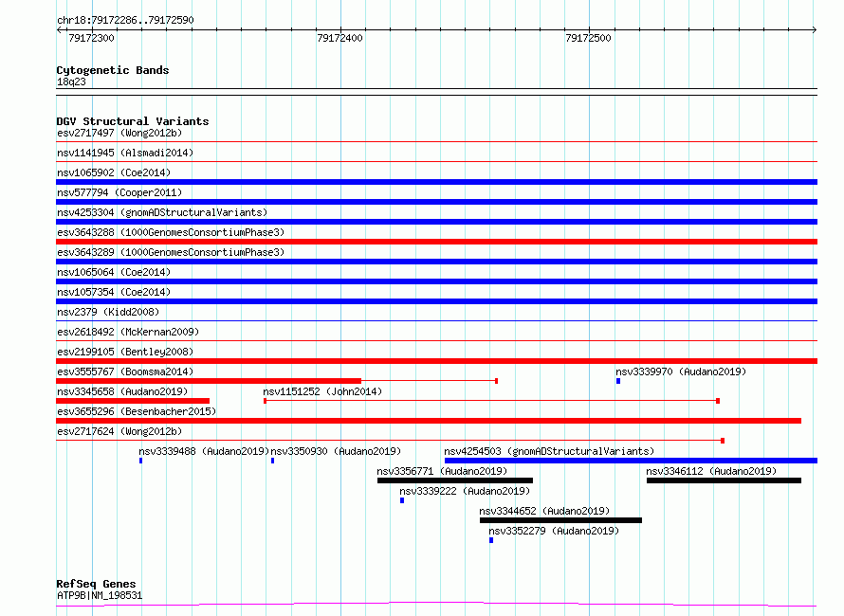Select the esv2199105 (Bentley2008) red bar
Image resolution: width=844 pixels, height=616 pixels.
click(436, 361)
